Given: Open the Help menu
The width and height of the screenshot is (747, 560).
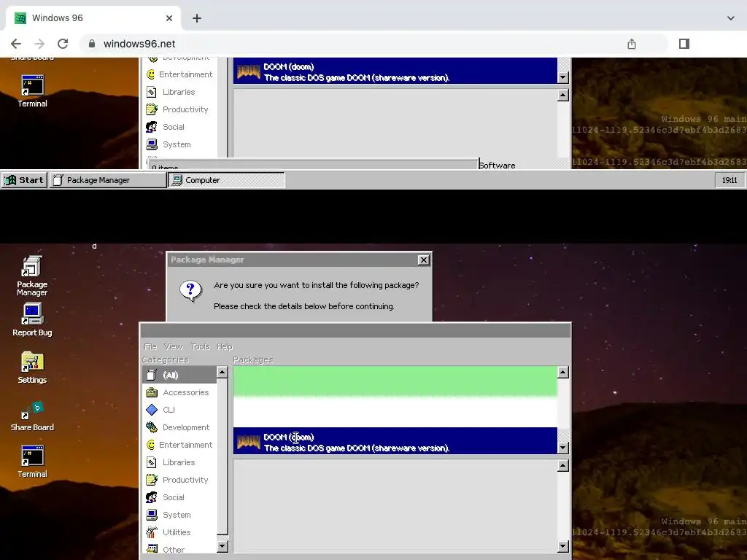Looking at the screenshot, I should [225, 346].
